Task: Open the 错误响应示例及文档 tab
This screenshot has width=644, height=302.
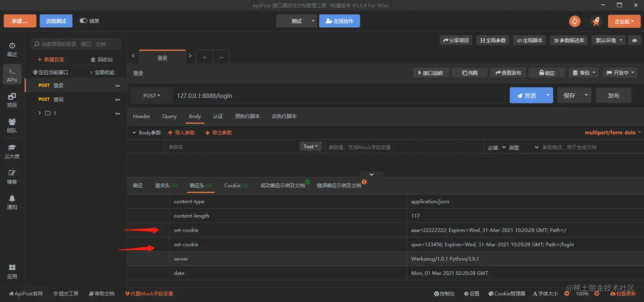Action: coord(339,186)
